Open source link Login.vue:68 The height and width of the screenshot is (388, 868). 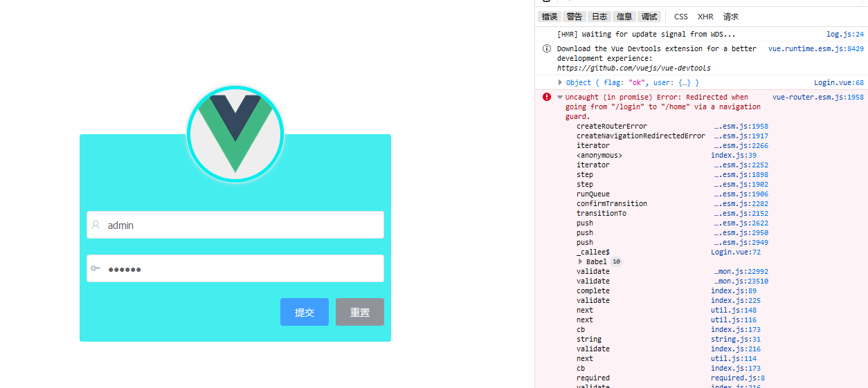[839, 82]
